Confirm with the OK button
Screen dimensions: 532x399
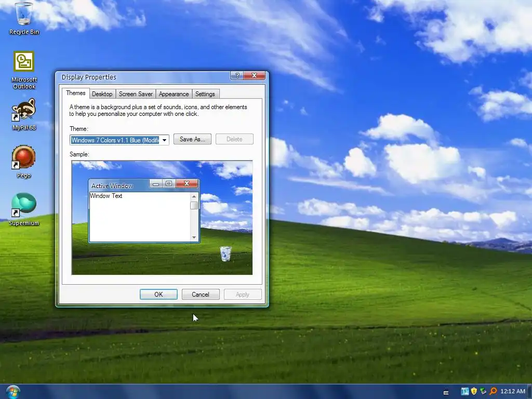click(158, 295)
